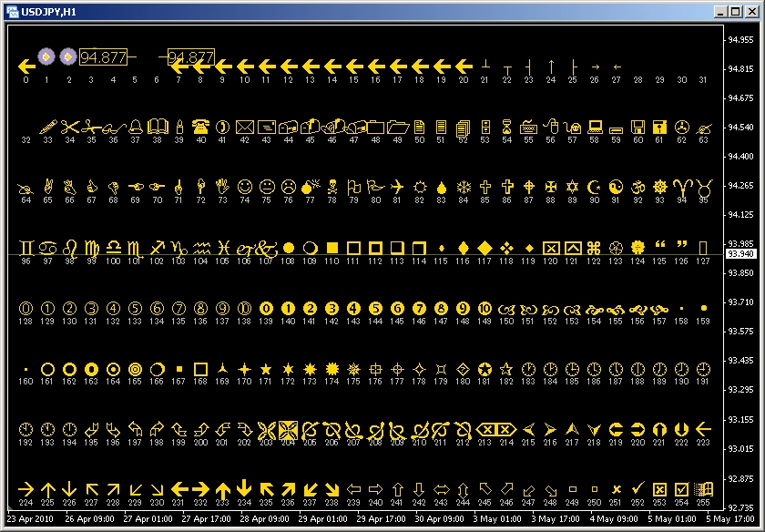The image size is (765, 532).
Task: Click the circled number 10 symbol
Action: coord(243,310)
